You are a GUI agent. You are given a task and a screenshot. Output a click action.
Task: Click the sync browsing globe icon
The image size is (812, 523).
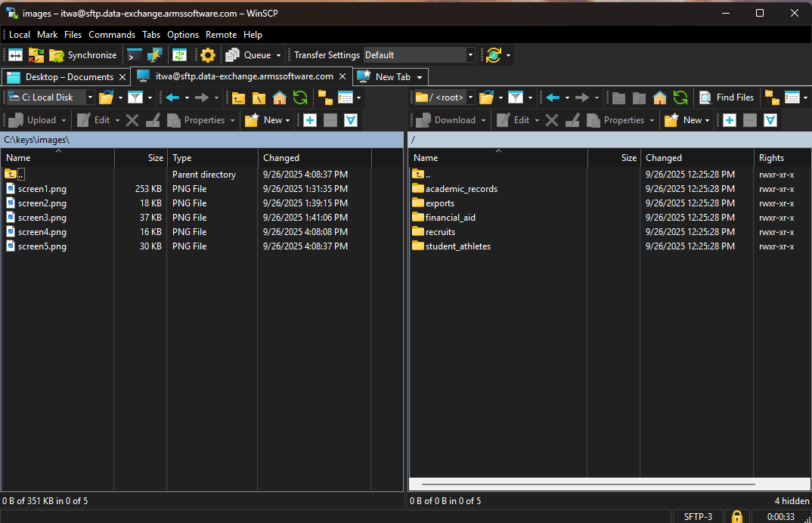pyautogui.click(x=494, y=55)
